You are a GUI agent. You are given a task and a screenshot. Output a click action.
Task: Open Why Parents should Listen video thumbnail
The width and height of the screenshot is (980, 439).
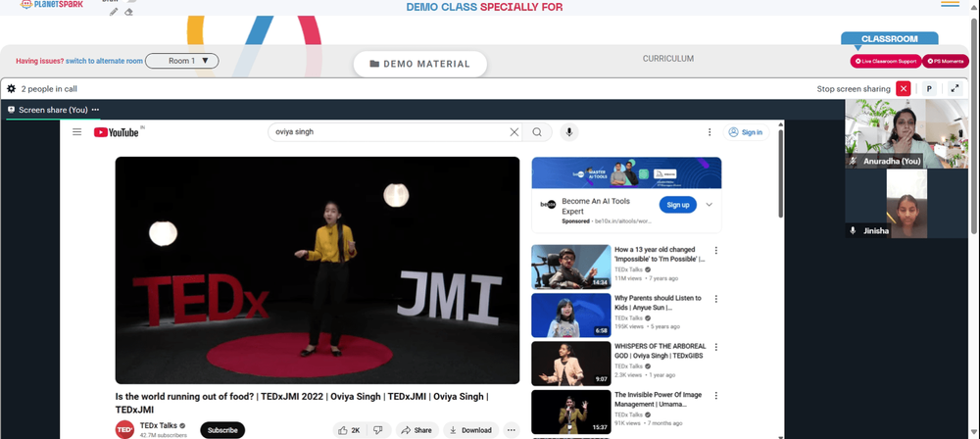tap(570, 316)
